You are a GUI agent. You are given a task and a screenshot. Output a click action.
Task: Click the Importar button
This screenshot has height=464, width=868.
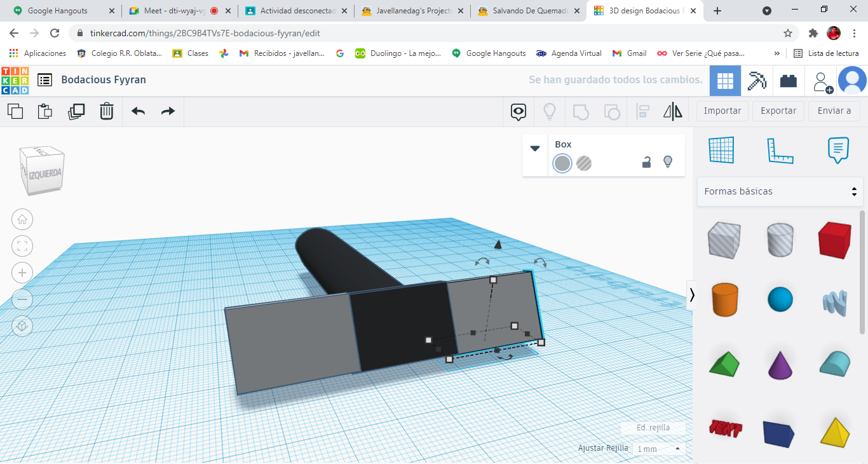coord(722,111)
